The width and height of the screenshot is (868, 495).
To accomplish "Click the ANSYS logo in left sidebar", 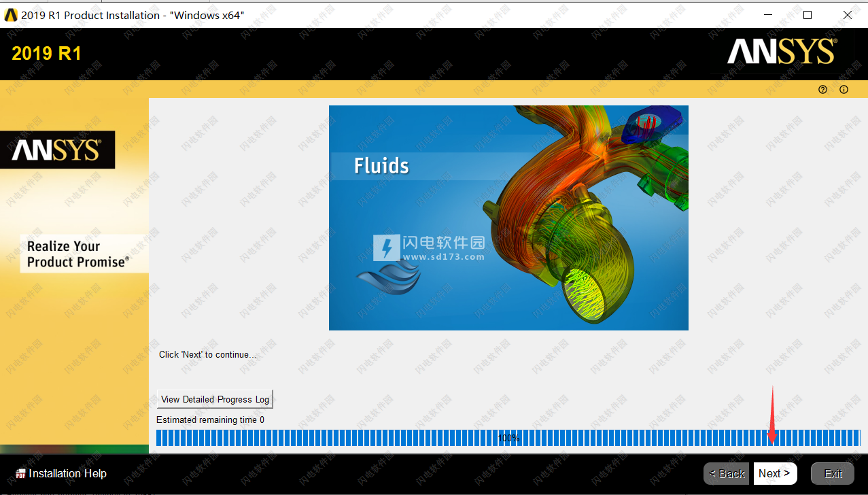I will pyautogui.click(x=57, y=150).
